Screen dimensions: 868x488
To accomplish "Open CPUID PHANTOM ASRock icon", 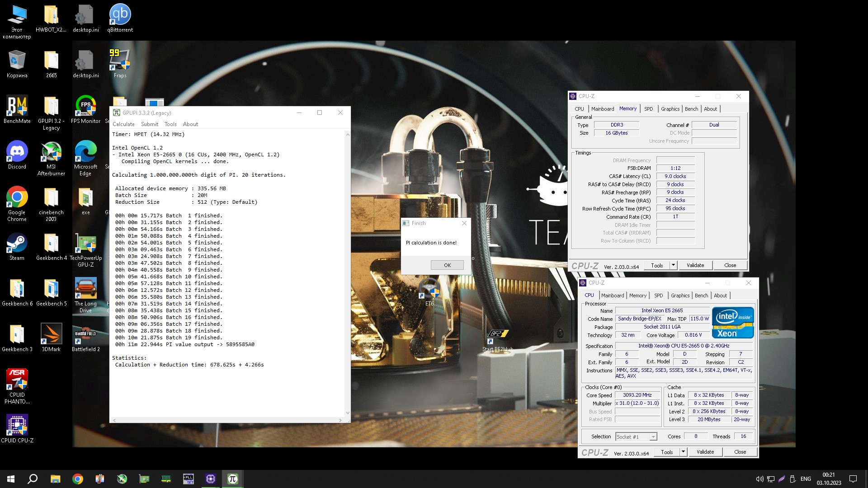I will 17,386.
